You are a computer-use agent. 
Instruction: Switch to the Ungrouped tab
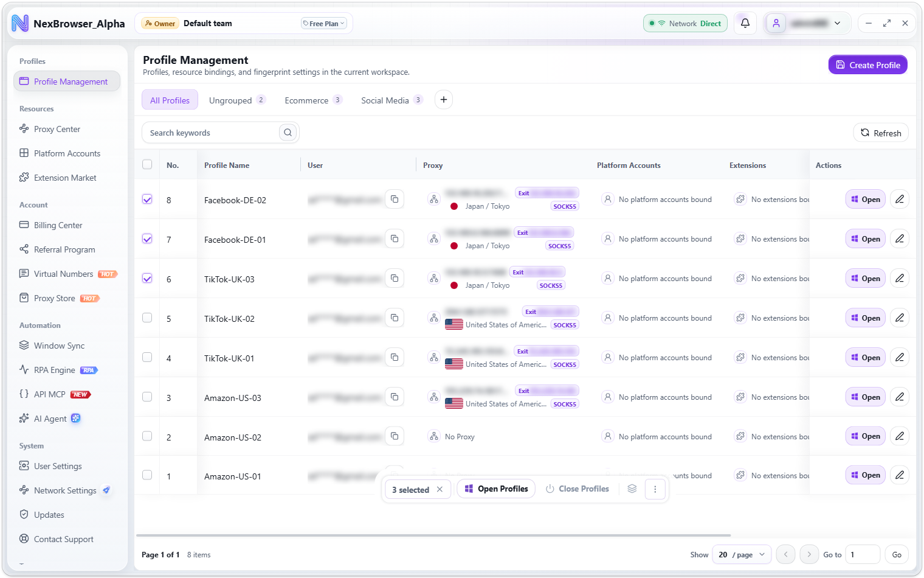pos(237,100)
